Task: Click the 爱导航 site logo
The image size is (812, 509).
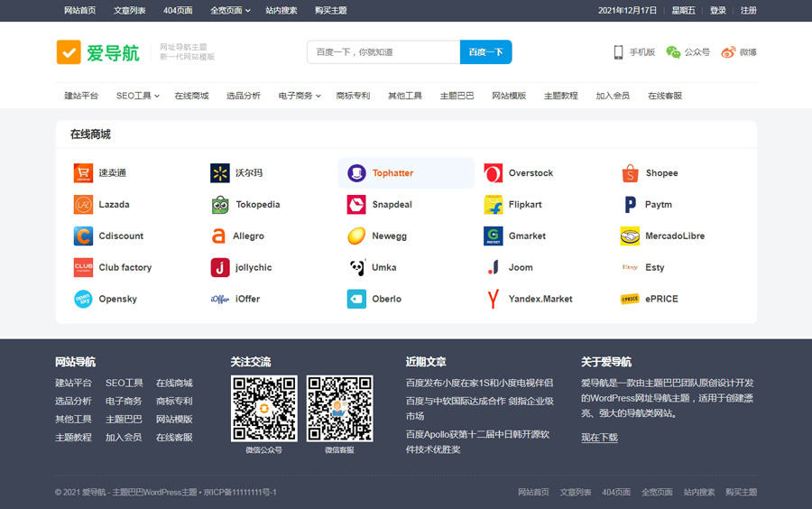Action: click(97, 52)
